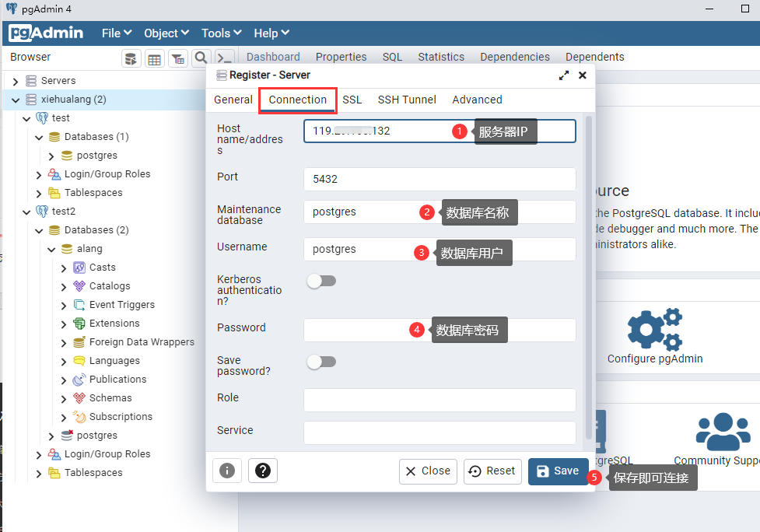This screenshot has width=760, height=532.
Task: Open the SQL tab in main panel
Action: [392, 58]
